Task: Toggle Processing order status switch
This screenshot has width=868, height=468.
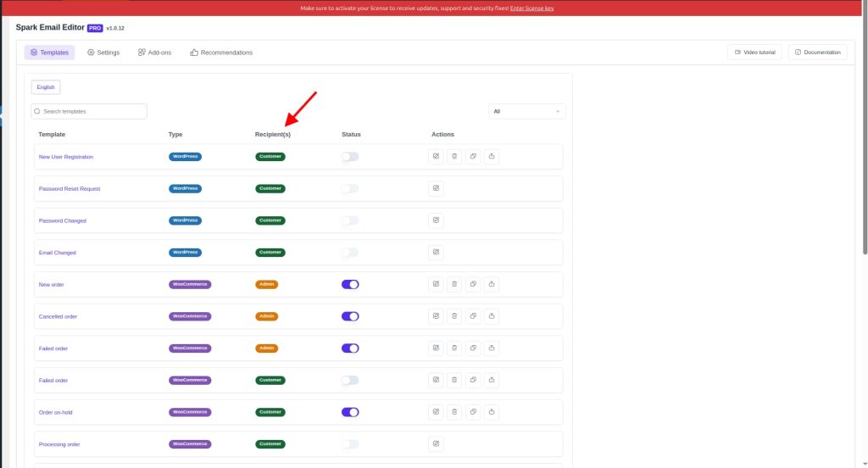Action: coord(350,444)
